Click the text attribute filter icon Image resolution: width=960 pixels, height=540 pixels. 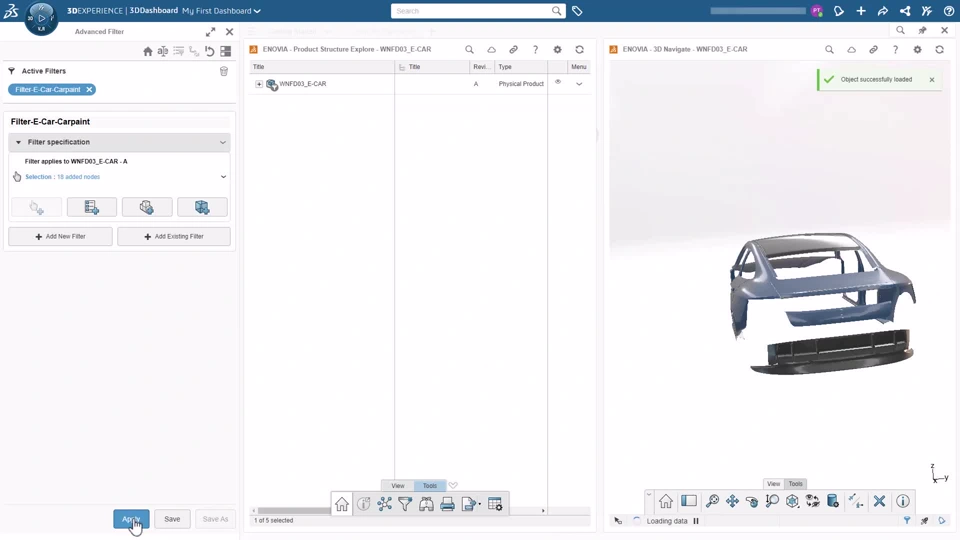(x=163, y=51)
